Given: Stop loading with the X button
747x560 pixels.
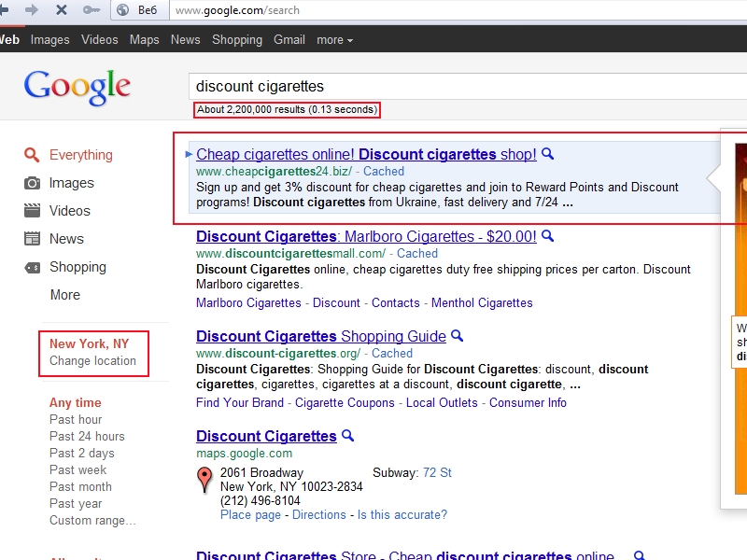Looking at the screenshot, I should tap(62, 9).
